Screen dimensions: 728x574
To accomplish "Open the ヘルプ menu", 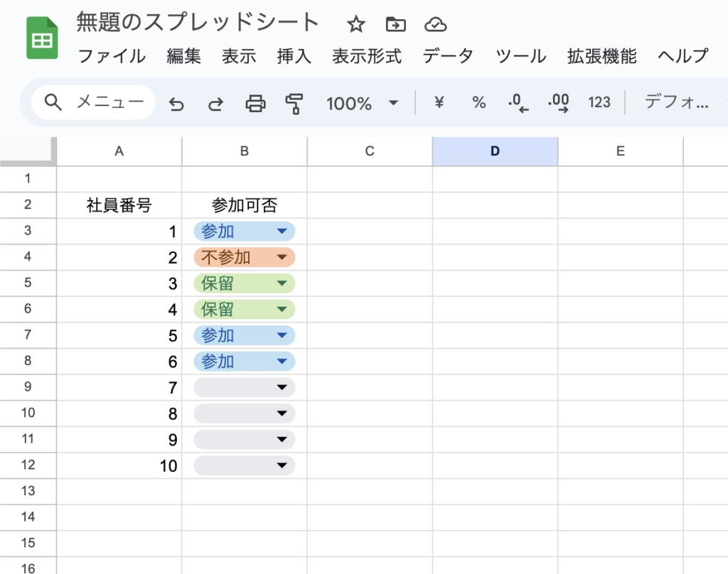I will [x=683, y=56].
